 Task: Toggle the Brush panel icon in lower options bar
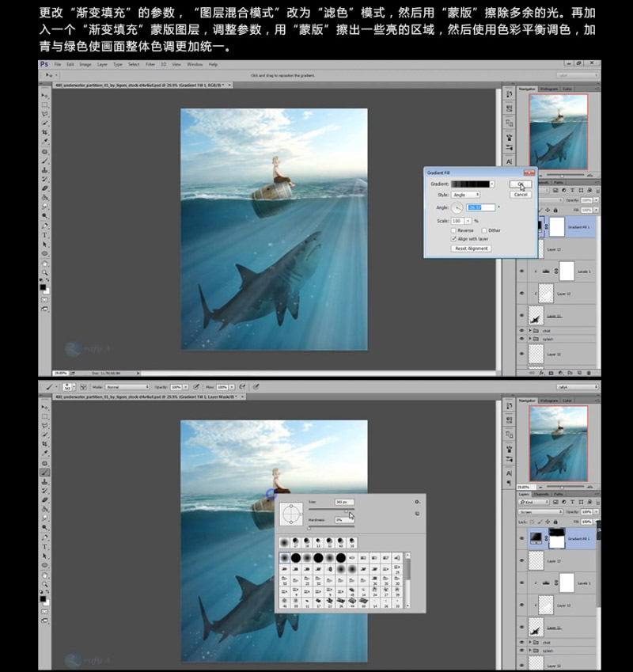[x=84, y=387]
